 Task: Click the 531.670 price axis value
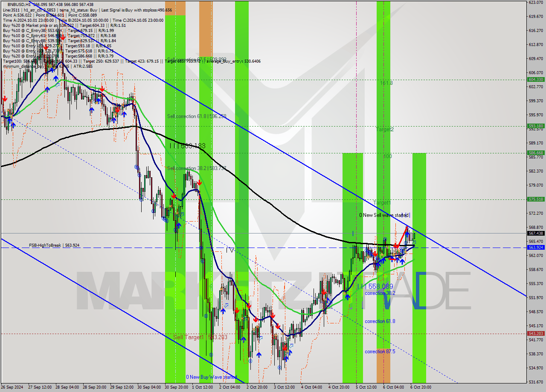[536, 382]
